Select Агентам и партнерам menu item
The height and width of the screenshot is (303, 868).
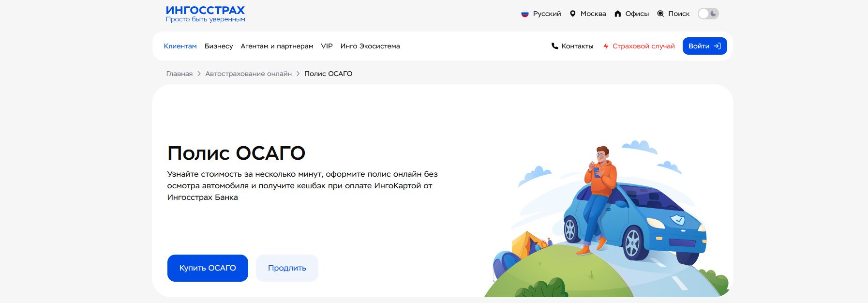coord(277,46)
